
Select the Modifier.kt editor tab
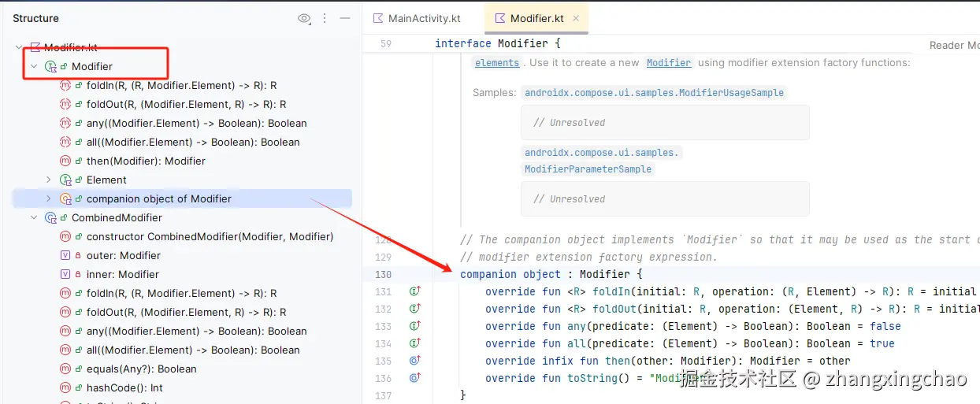[537, 18]
